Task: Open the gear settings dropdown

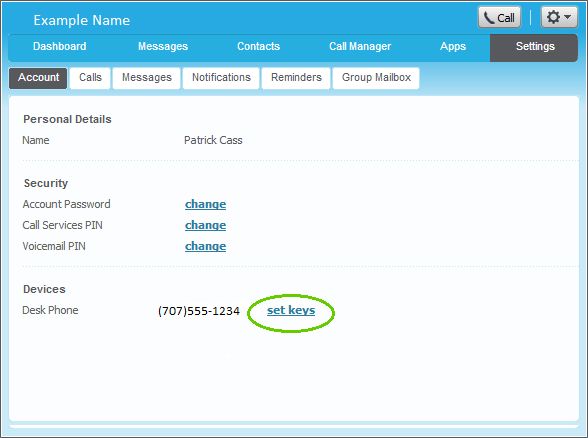Action: pos(559,17)
